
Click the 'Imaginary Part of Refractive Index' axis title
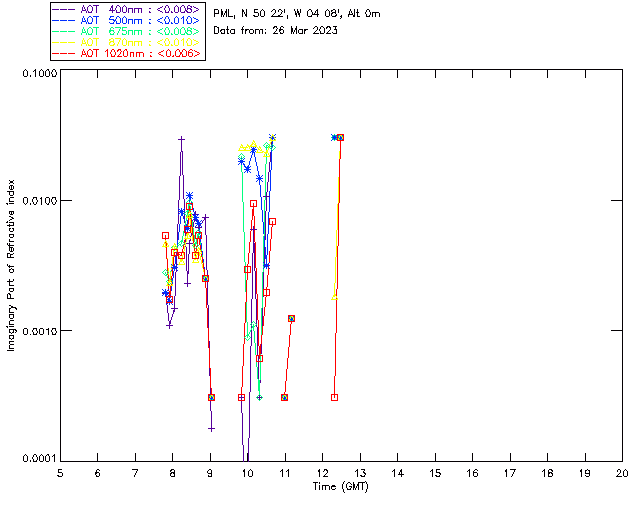pos(13,266)
